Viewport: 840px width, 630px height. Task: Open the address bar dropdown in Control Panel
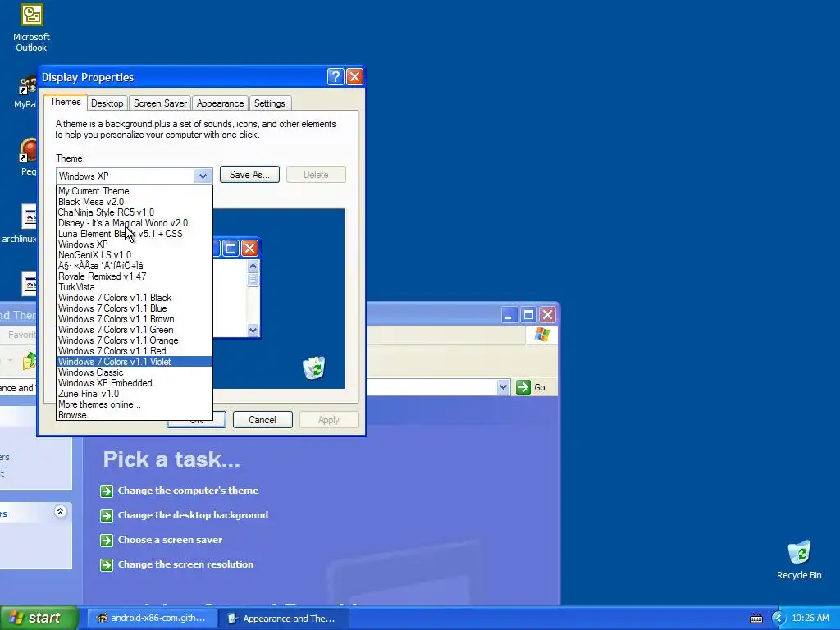click(x=503, y=387)
